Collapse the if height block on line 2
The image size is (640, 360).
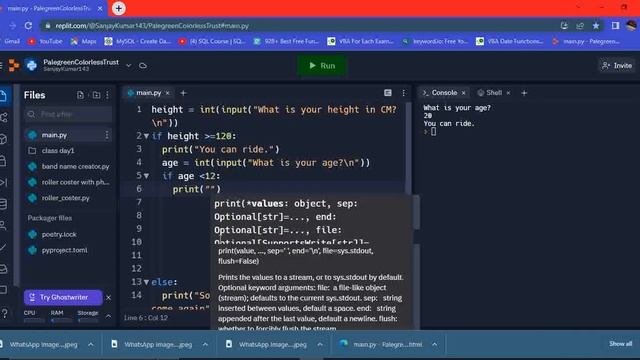(146, 136)
